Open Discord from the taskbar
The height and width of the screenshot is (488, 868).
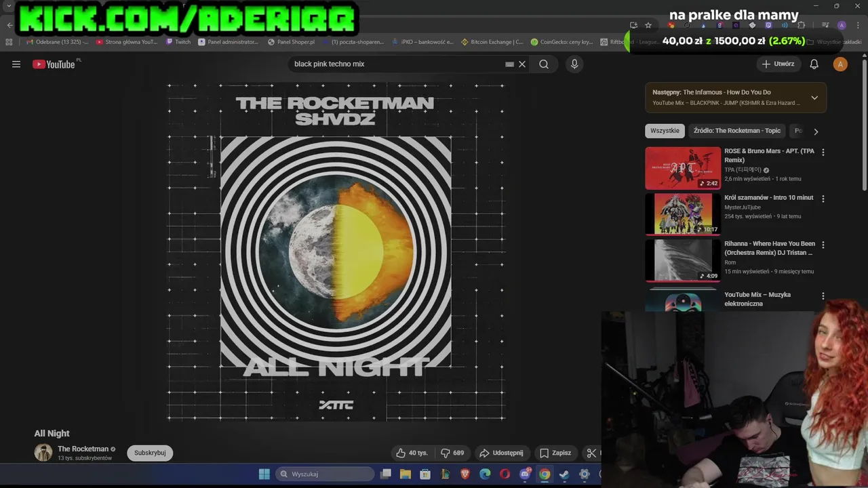[x=525, y=474]
